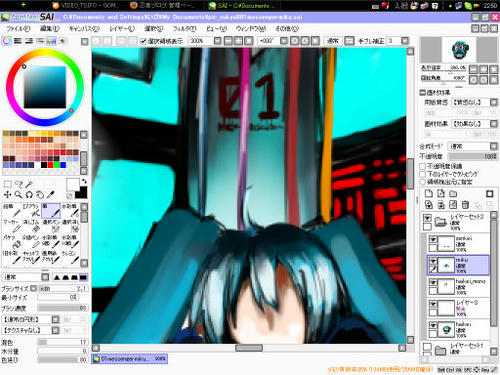500x375 pixels.
Task: Select the rectangular selection tool
Action: pyautogui.click(x=8, y=184)
